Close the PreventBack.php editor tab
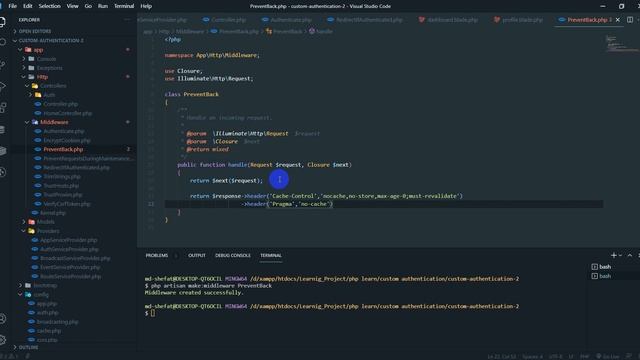The image size is (640, 360). (618, 20)
